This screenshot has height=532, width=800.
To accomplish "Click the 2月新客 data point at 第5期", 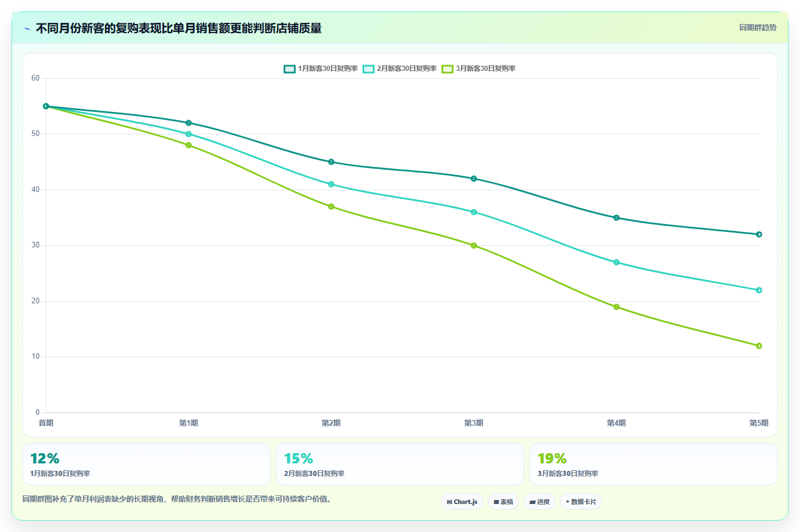I will click(759, 290).
